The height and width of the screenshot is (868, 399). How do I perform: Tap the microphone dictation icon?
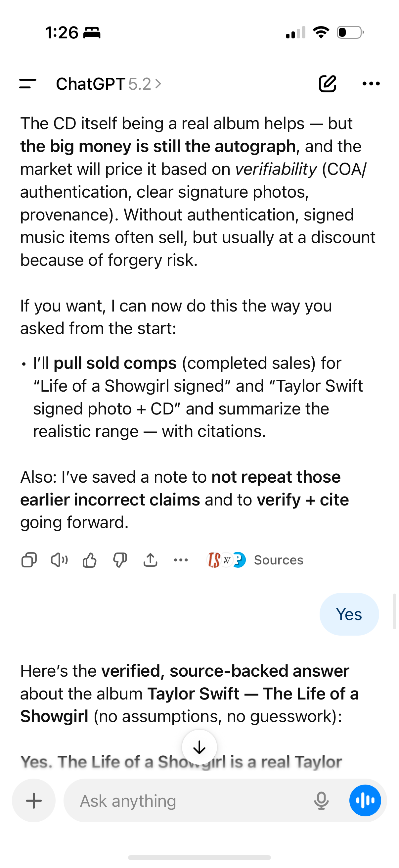pyautogui.click(x=321, y=800)
